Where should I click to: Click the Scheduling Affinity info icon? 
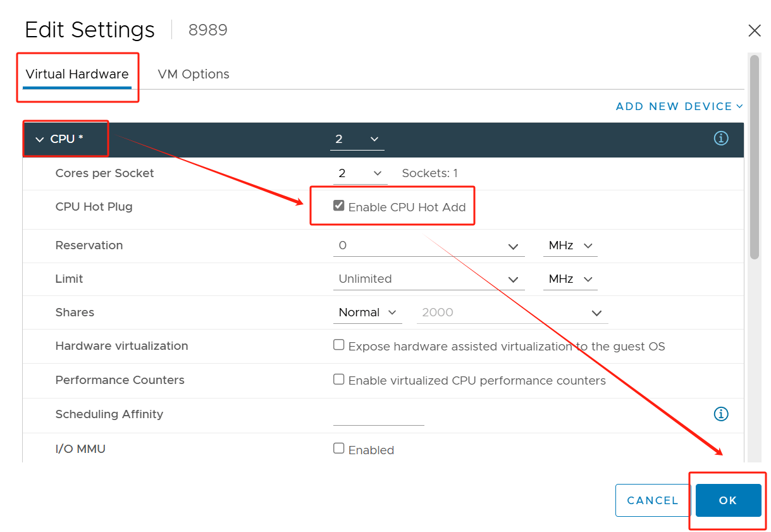[x=720, y=414]
